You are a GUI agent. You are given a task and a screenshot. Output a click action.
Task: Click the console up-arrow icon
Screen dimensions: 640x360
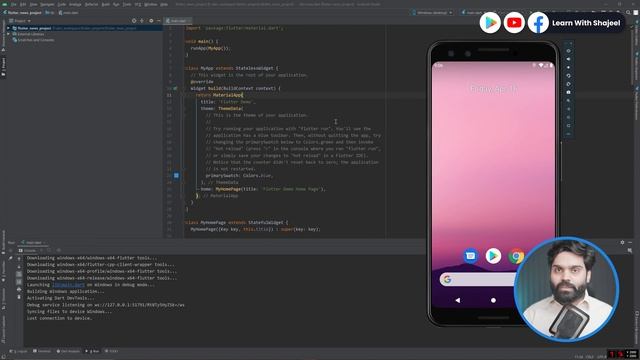(x=19, y=259)
